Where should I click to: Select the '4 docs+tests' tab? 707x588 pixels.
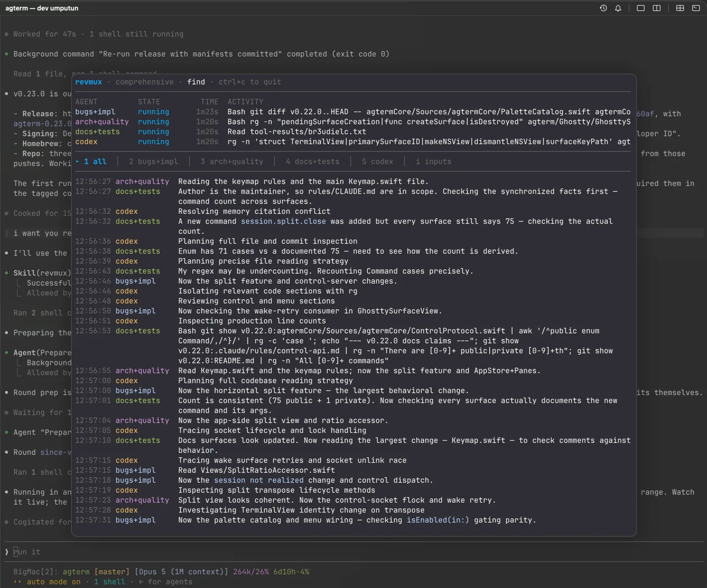pyautogui.click(x=312, y=162)
